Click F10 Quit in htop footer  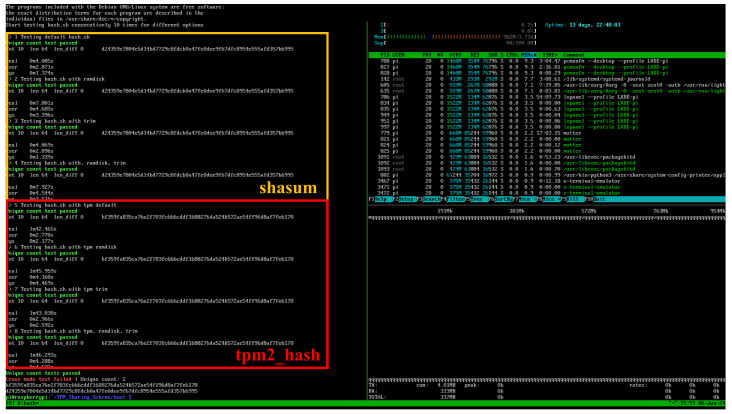pos(598,199)
